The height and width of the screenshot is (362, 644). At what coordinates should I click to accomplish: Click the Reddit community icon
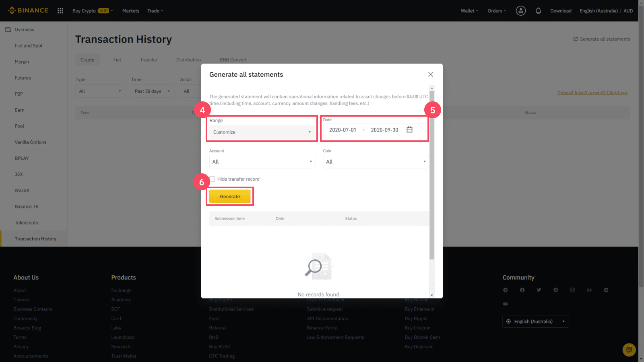556,290
